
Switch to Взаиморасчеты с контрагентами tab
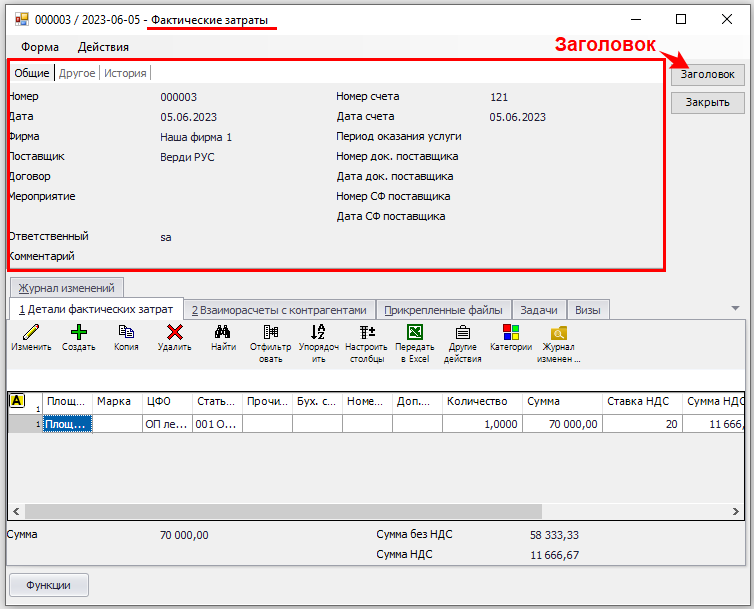tap(280, 310)
